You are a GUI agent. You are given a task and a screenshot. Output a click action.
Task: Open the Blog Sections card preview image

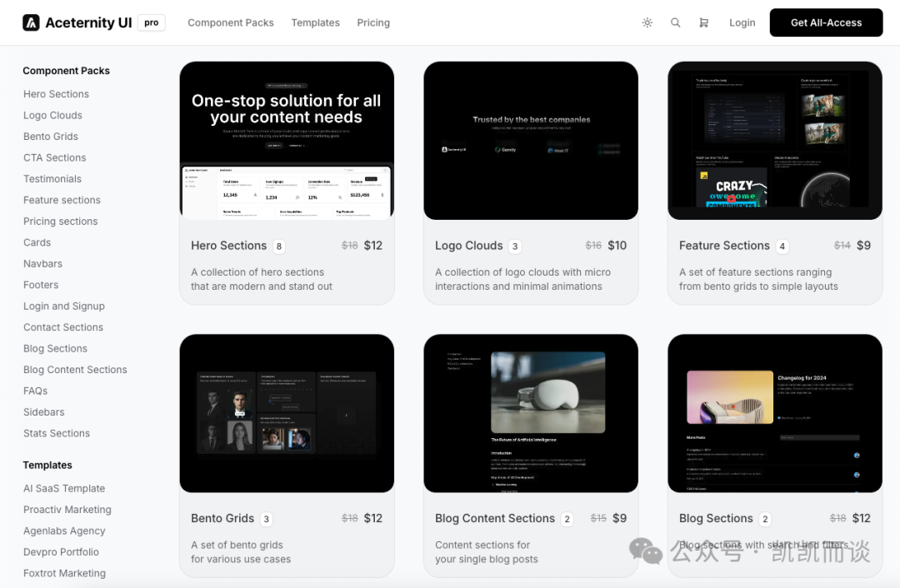(x=775, y=413)
